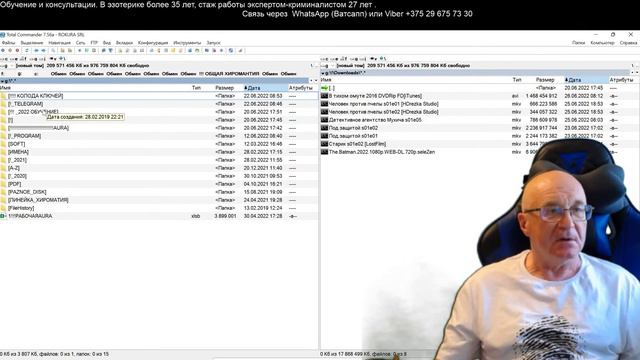Click right panel root directory button

click(x=633, y=66)
